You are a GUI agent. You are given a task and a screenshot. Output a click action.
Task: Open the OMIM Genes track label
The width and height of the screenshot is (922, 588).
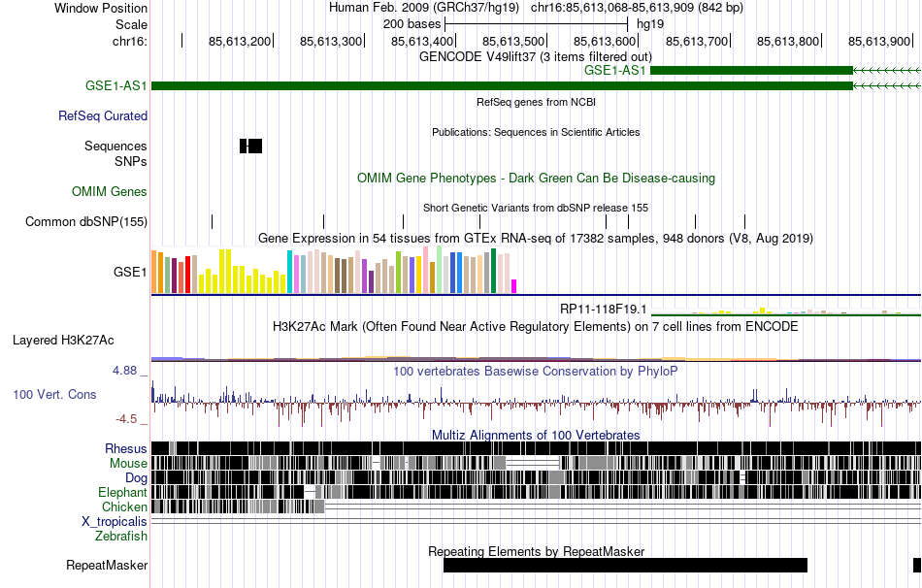point(110,192)
